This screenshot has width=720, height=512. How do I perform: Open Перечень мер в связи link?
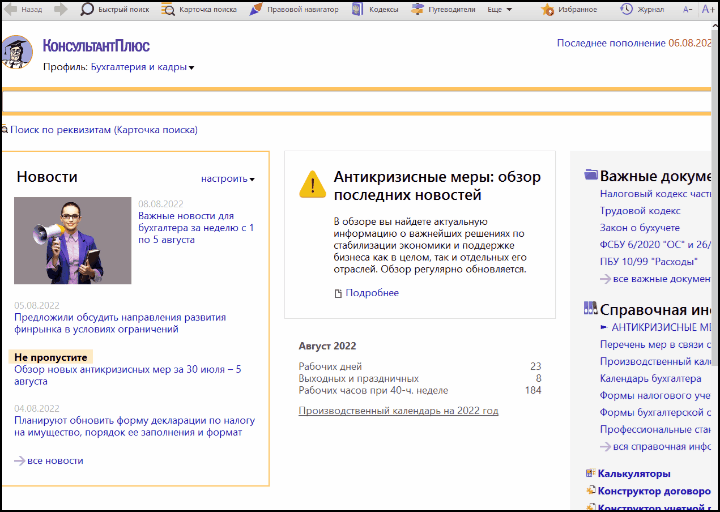[x=655, y=344]
